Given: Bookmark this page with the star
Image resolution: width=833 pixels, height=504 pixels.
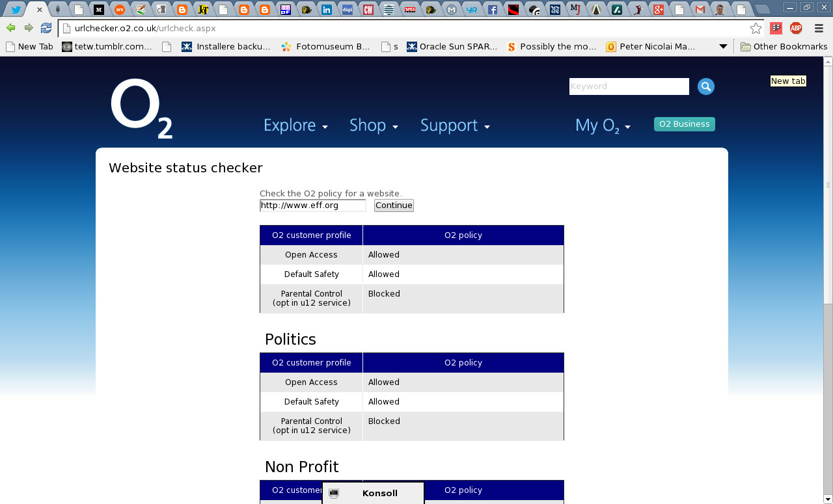Looking at the screenshot, I should click(755, 28).
